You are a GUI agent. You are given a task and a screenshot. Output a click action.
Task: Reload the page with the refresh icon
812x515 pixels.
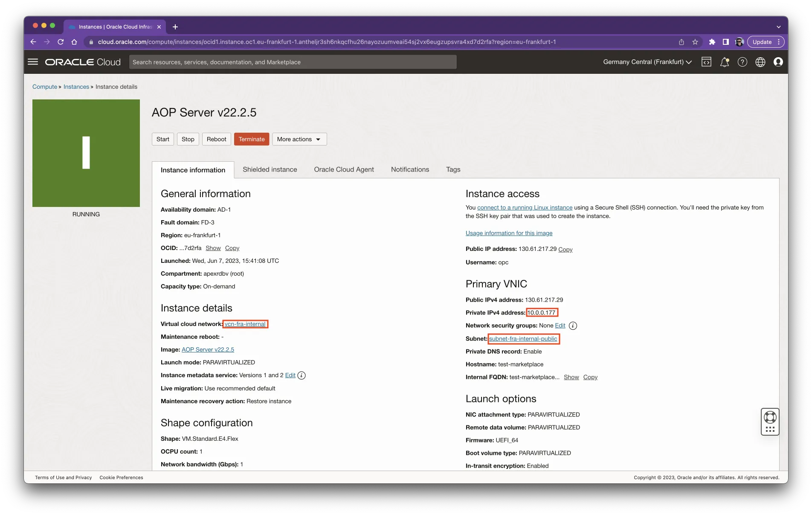click(61, 42)
